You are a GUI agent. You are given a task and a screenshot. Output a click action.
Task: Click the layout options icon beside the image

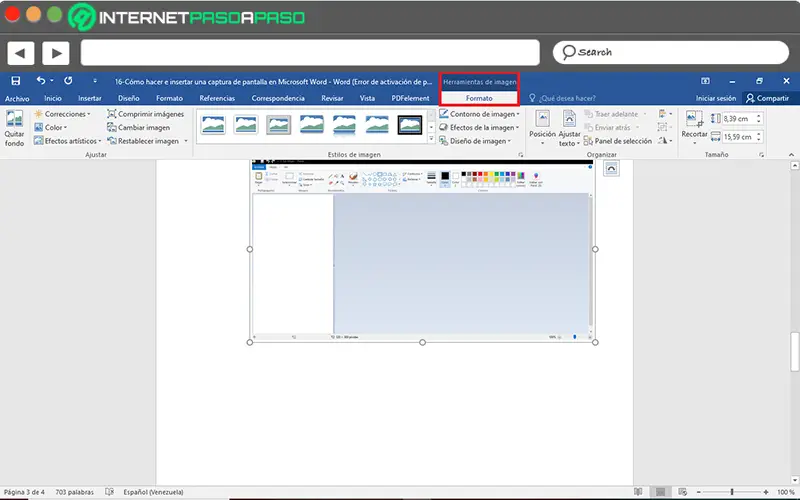pos(611,168)
